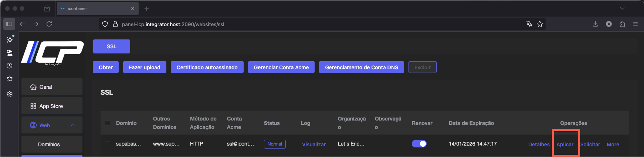Toggle the Renovar auto-renew switch

[x=419, y=144]
